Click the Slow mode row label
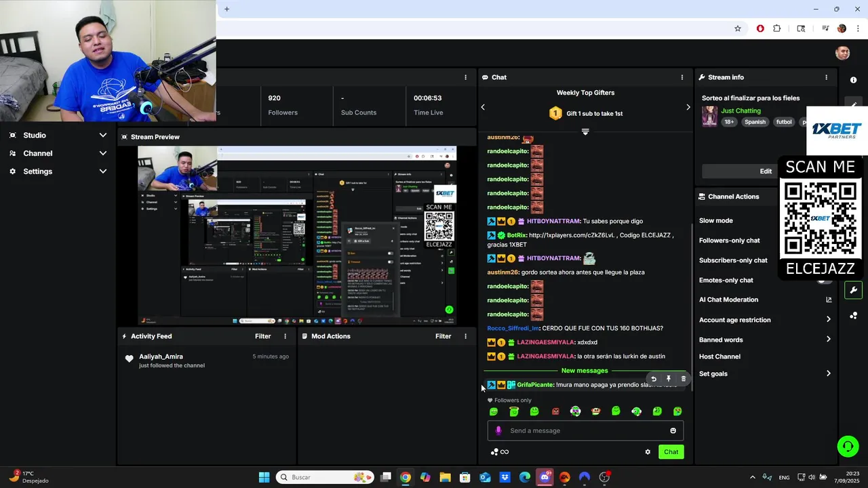The height and width of the screenshot is (488, 868). 716,220
